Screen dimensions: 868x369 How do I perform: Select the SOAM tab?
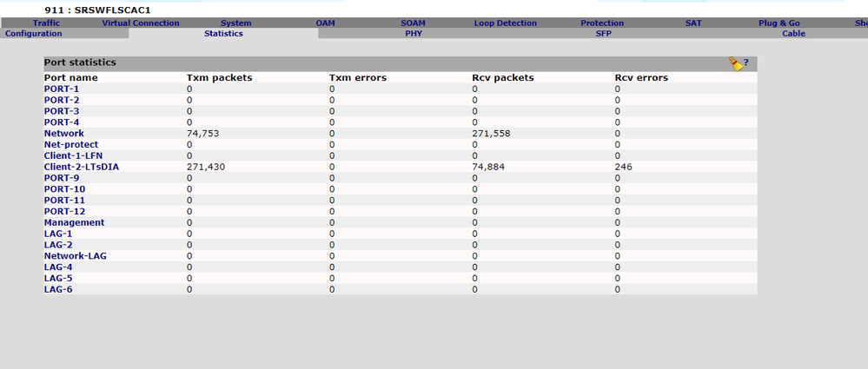413,23
